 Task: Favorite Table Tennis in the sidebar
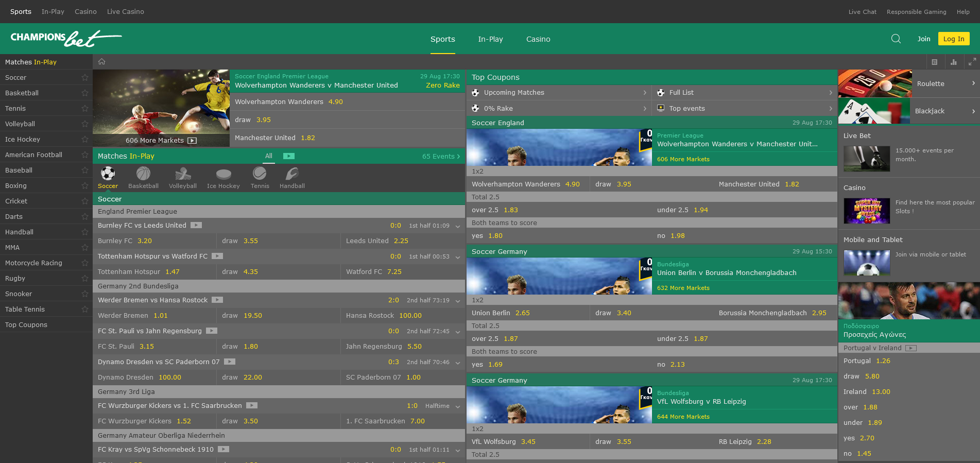[x=85, y=309]
